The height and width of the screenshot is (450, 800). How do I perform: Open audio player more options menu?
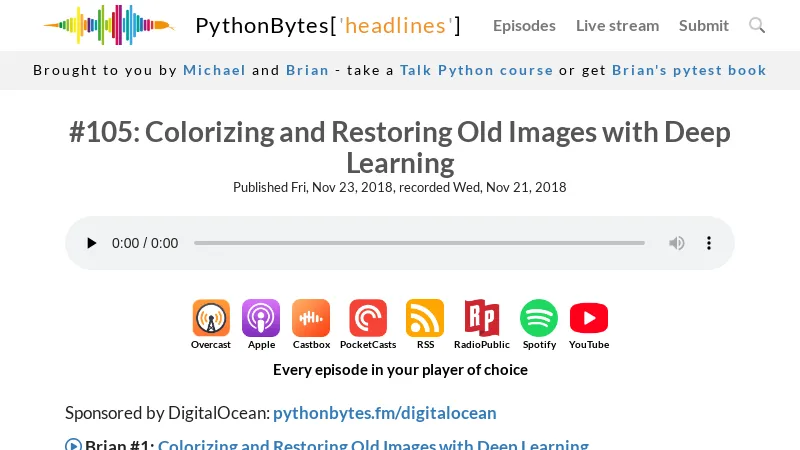click(x=709, y=243)
